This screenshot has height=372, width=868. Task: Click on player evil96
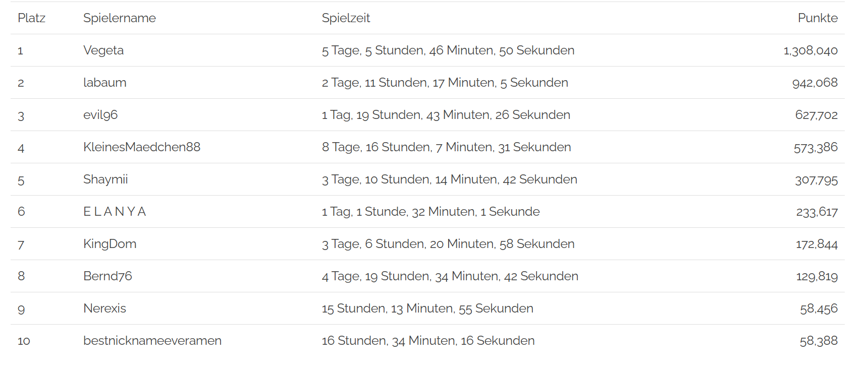tap(100, 115)
